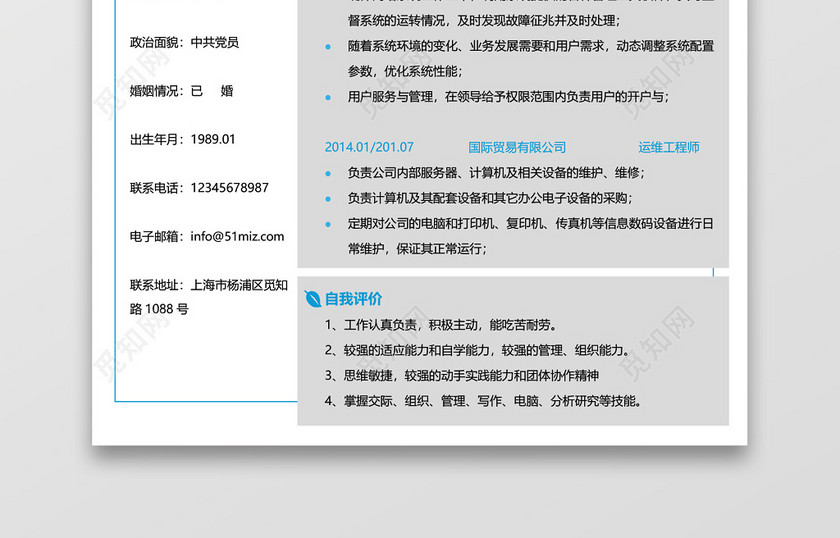Click the line 负责公司内部服务器、计算机及相关设备的维护

[496, 173]
